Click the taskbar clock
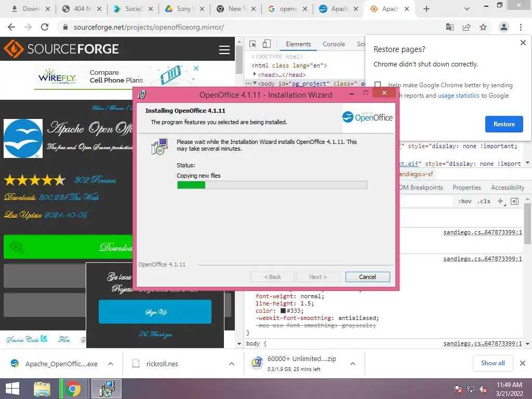 509,389
